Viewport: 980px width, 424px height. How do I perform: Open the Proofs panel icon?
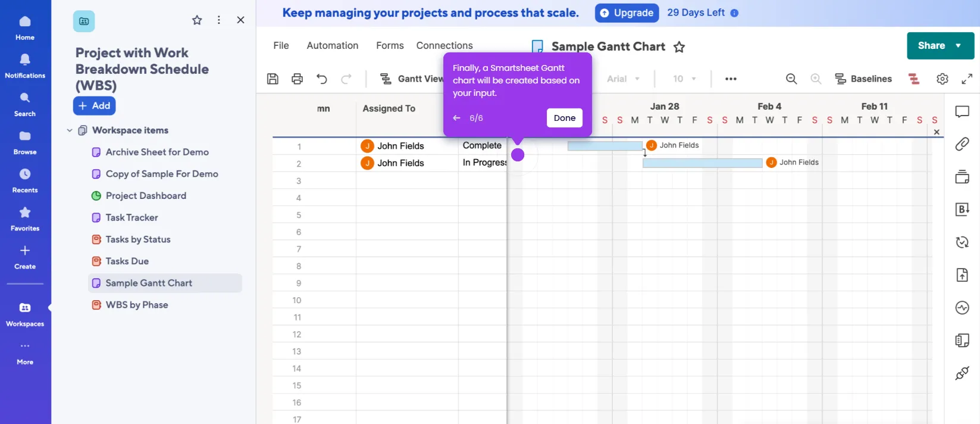[962, 177]
